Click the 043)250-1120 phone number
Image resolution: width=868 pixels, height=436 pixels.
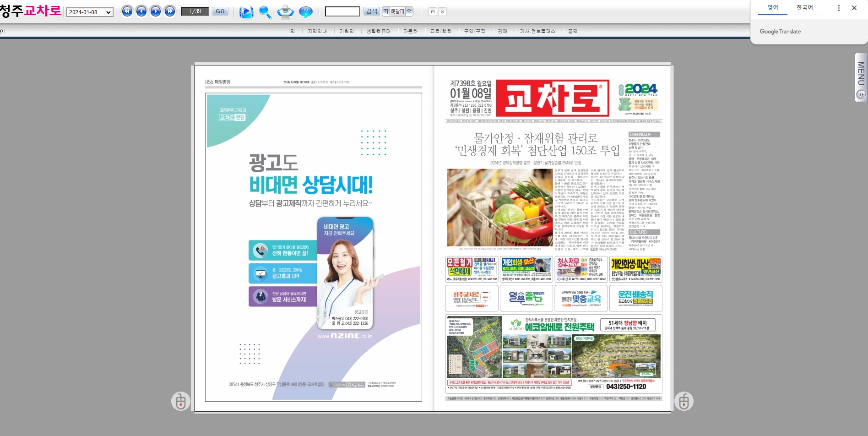pos(626,387)
